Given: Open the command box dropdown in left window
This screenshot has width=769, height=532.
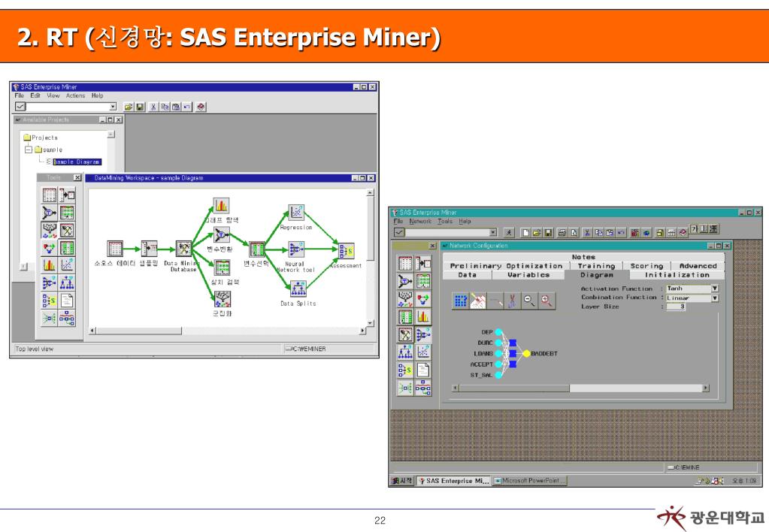Looking at the screenshot, I should (113, 107).
